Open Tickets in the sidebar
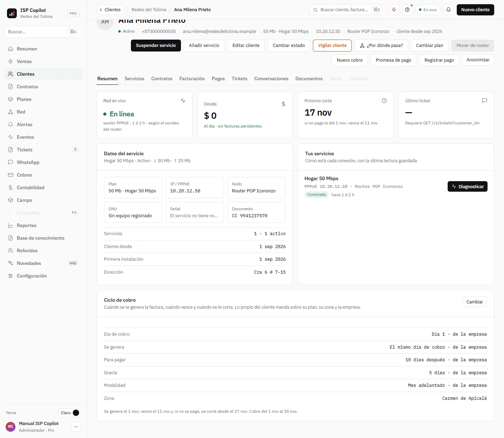This screenshot has height=438, width=504. click(x=43, y=150)
